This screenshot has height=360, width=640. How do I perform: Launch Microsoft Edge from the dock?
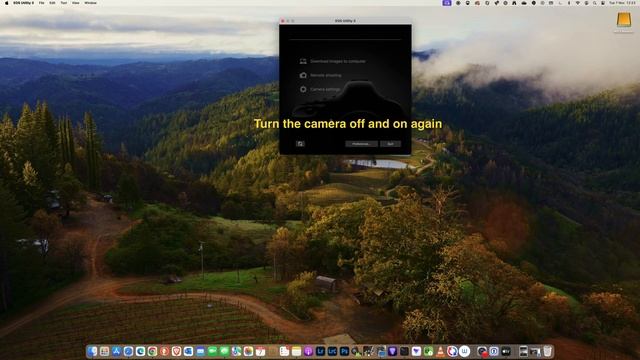click(x=140, y=351)
